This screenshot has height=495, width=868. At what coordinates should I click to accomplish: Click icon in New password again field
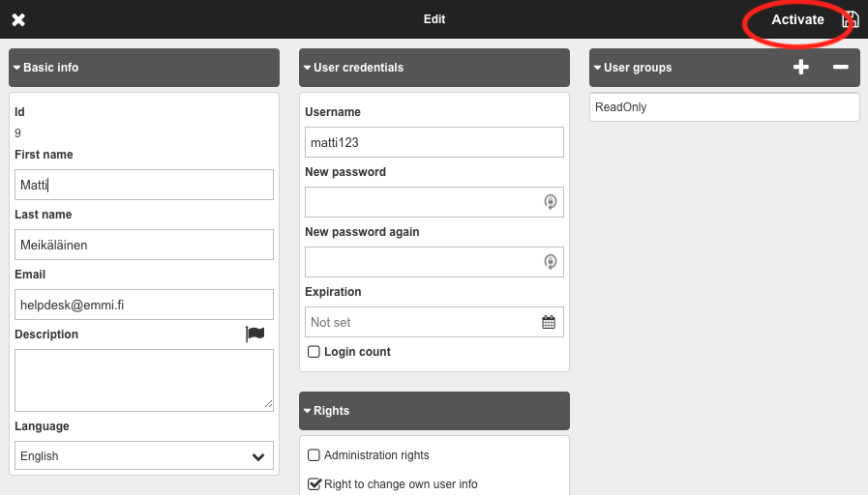pos(550,262)
